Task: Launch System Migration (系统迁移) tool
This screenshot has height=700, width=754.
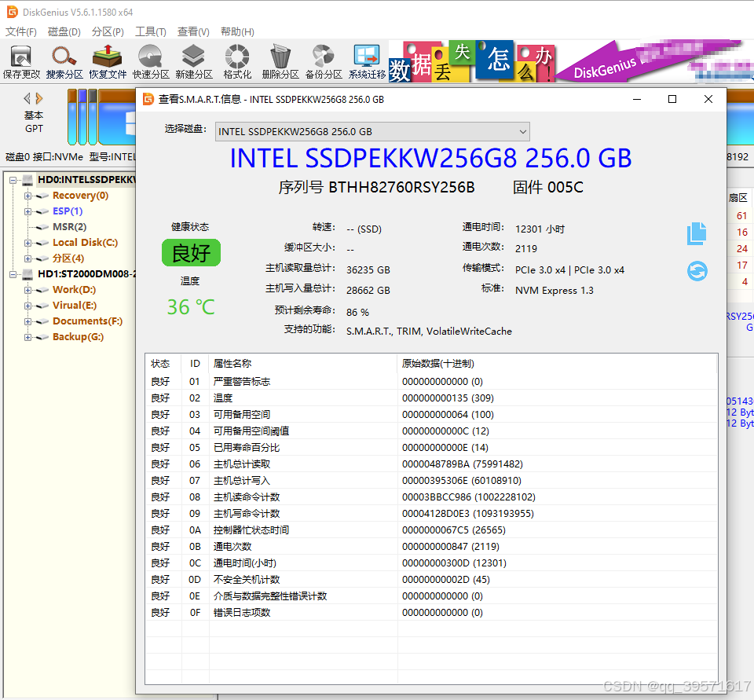Action: (x=367, y=61)
